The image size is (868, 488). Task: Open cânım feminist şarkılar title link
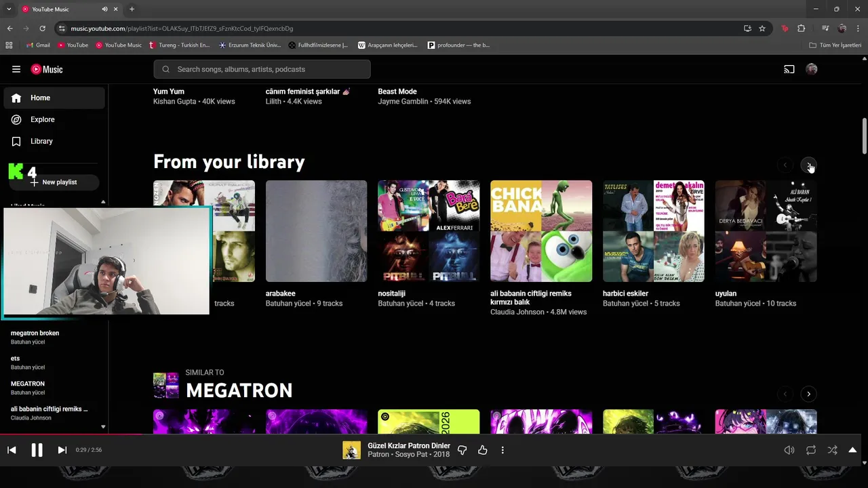[x=308, y=91]
